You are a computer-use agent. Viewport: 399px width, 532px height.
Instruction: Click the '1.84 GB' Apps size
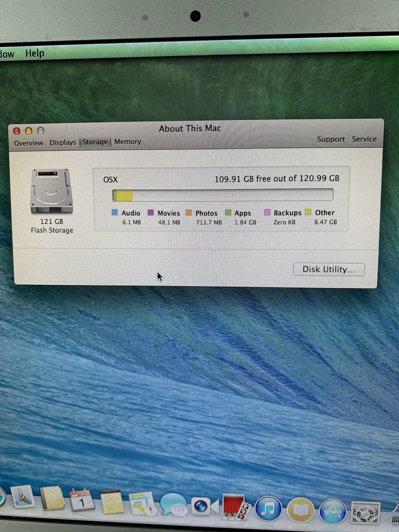[x=245, y=222]
